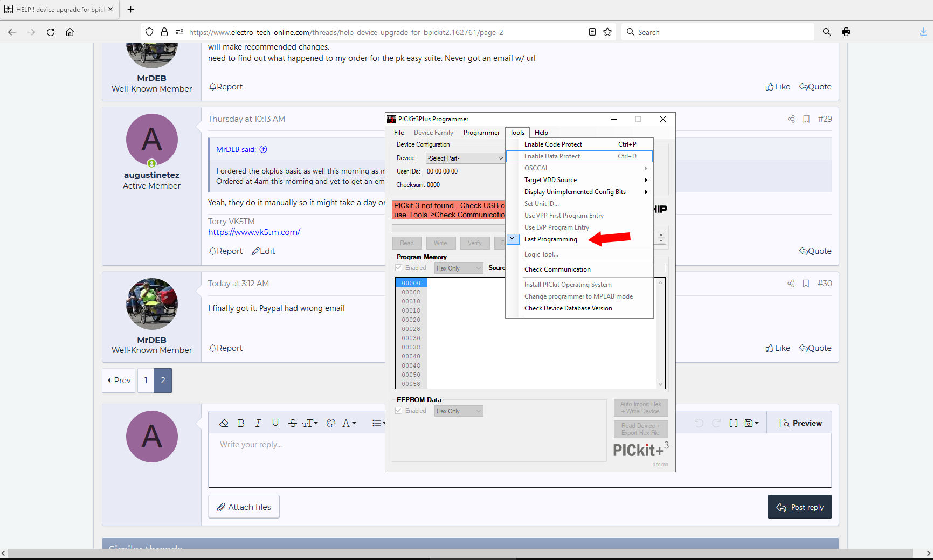
Task: Like post #30
Action: pyautogui.click(x=778, y=348)
